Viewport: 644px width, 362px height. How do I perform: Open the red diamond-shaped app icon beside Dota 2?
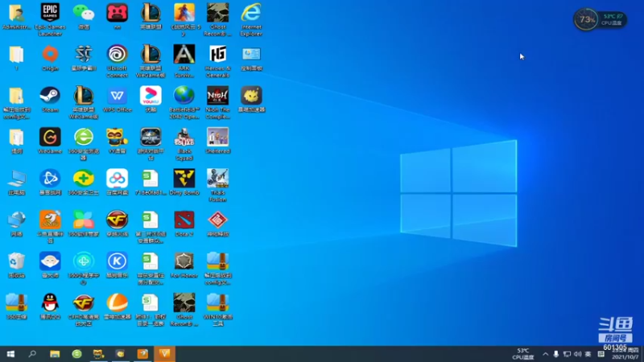click(x=217, y=224)
